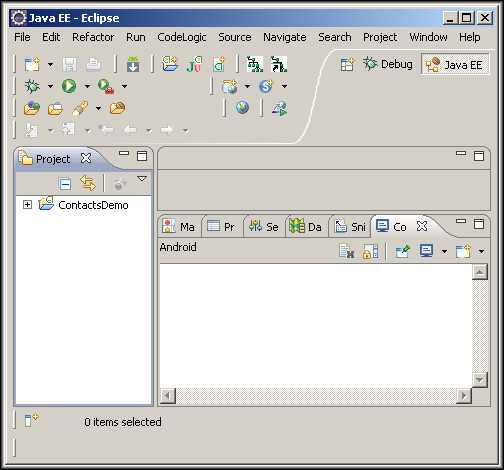Switch to the Pr (Properties) tab
504x470 pixels.
click(x=221, y=227)
